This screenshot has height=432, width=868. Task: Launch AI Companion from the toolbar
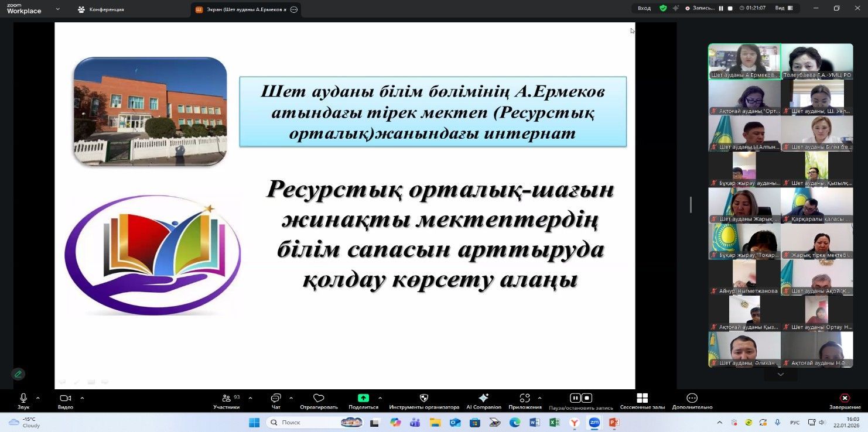(483, 401)
